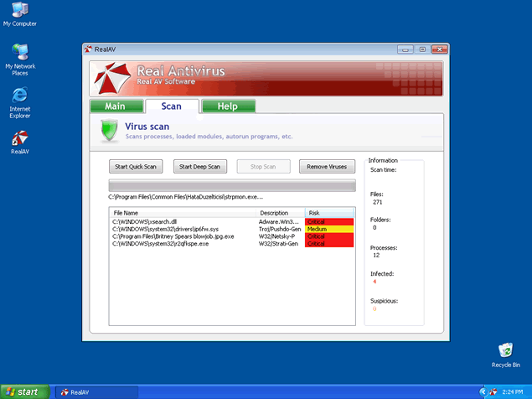The width and height of the screenshot is (532, 399).
Task: Click the green shield Virus scan icon
Action: pos(109,131)
